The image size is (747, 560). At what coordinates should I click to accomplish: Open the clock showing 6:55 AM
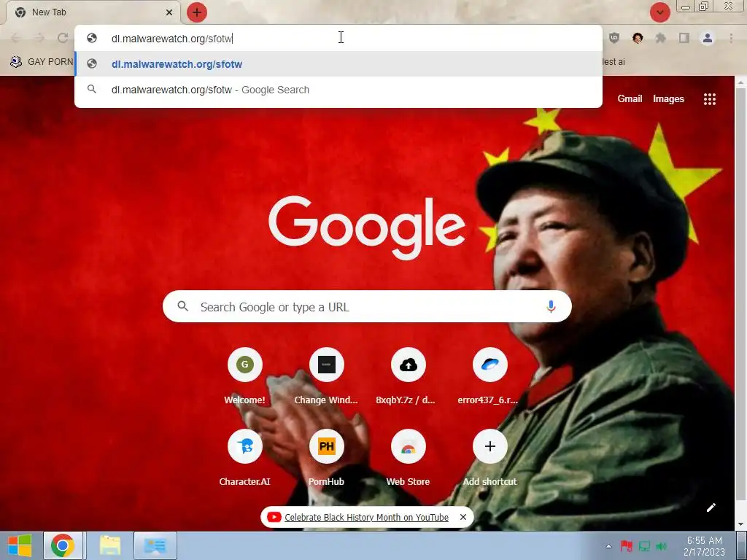click(704, 546)
